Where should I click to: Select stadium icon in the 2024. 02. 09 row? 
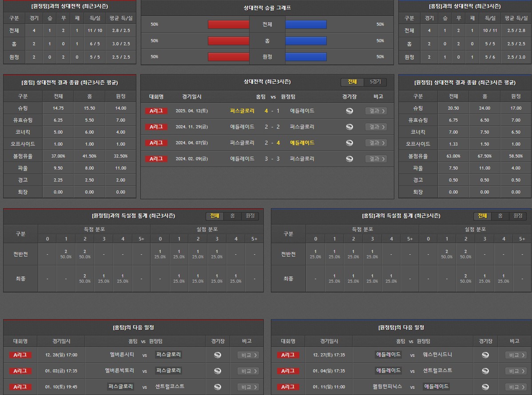[x=349, y=159]
